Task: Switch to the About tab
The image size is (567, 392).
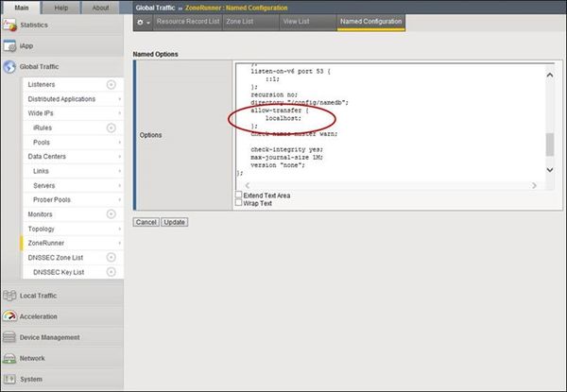Action: coord(100,8)
